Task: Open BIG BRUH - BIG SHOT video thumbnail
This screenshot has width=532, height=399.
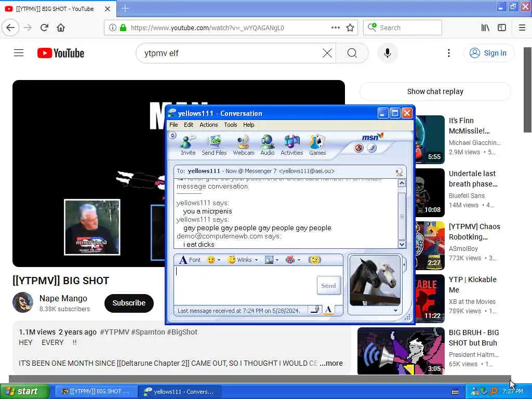Action: (401, 351)
